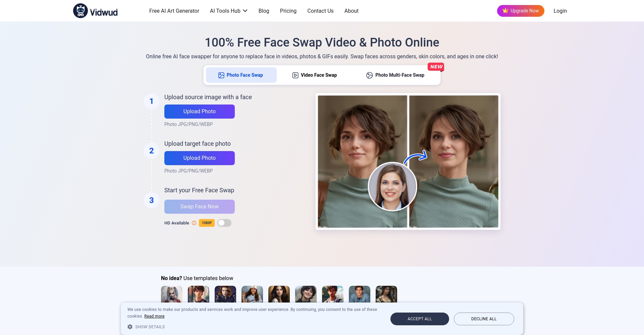644x335 pixels.
Task: Click the HD Available info icon
Action: click(194, 223)
